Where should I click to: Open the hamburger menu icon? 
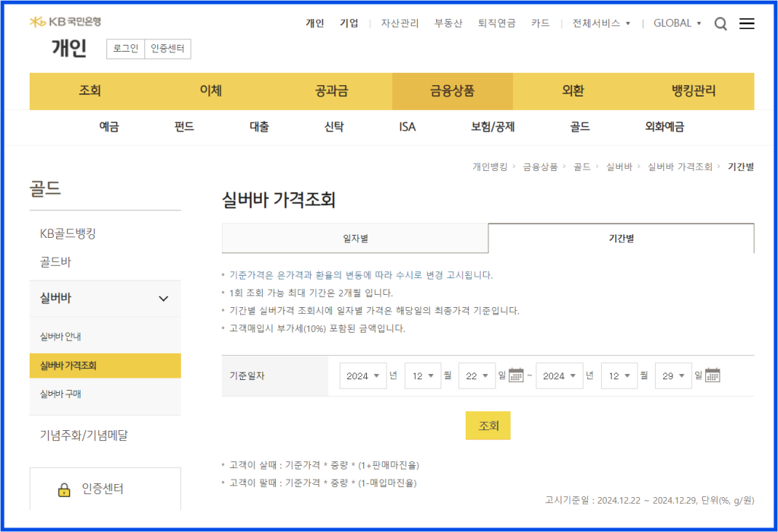[x=747, y=24]
